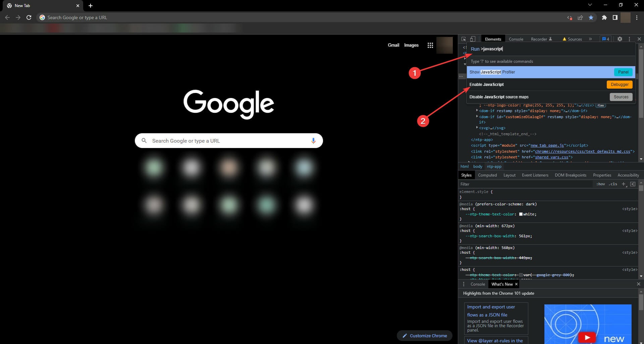This screenshot has height=344, width=644.
Task: Click the Styles filter input field
Action: [x=525, y=184]
